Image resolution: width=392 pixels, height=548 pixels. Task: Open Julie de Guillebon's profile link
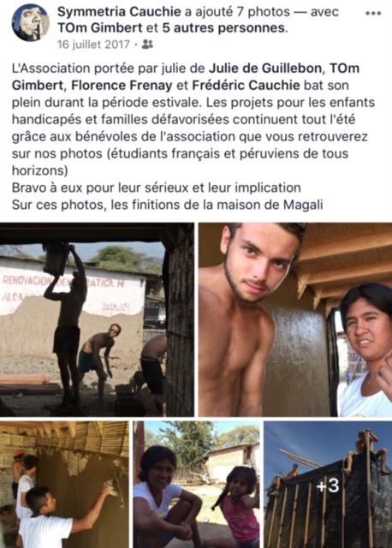tap(267, 68)
